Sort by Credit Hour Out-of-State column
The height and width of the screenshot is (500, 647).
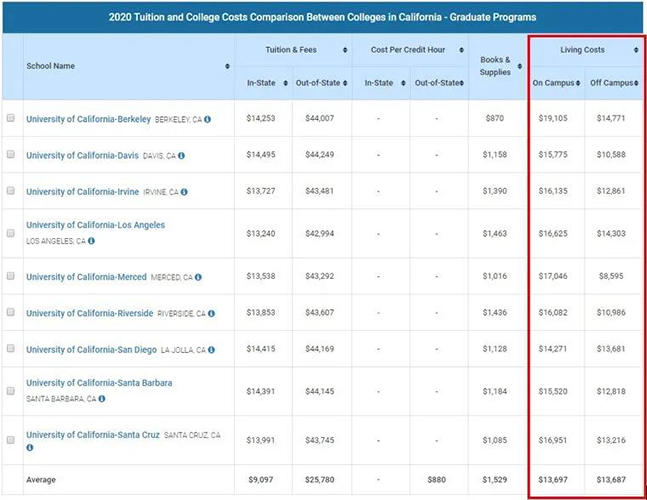coord(461,83)
